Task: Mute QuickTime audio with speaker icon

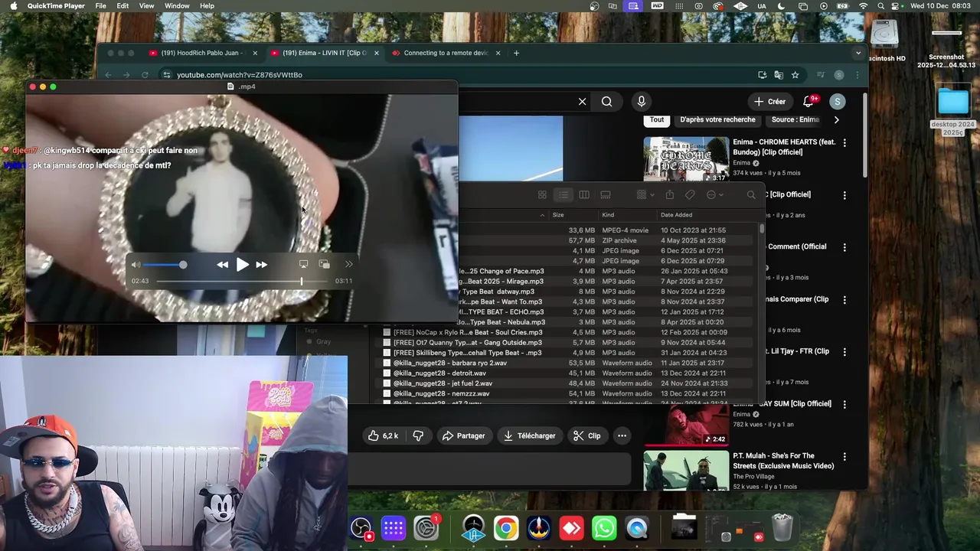Action: 136,265
